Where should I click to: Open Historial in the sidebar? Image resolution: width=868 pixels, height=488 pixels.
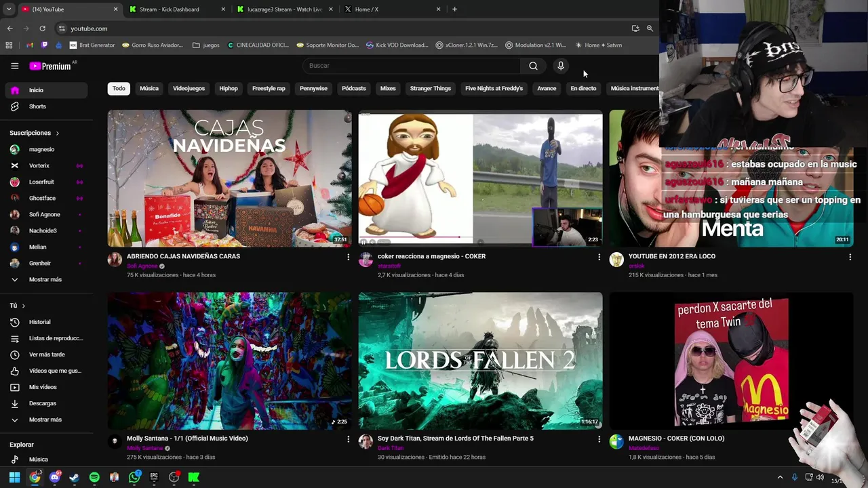tap(46, 322)
